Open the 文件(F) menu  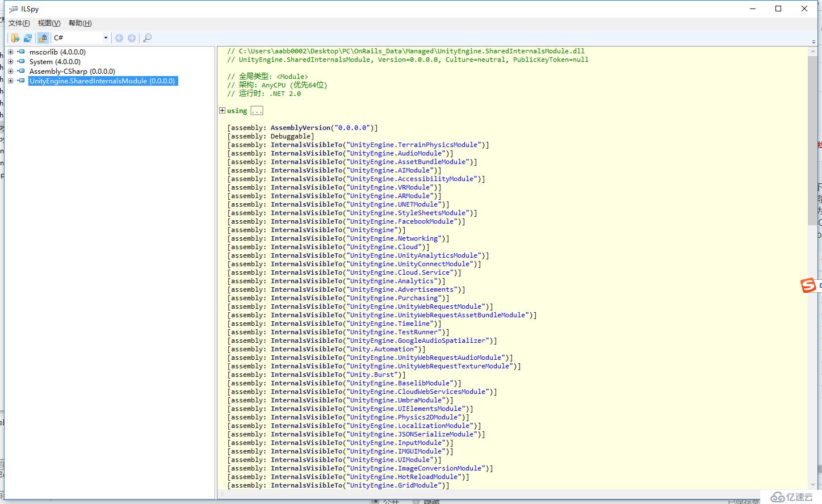[19, 23]
